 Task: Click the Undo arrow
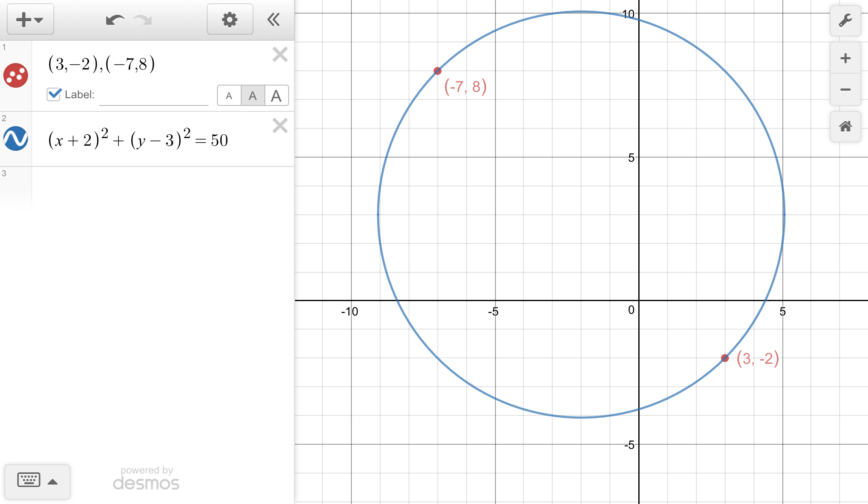[115, 20]
